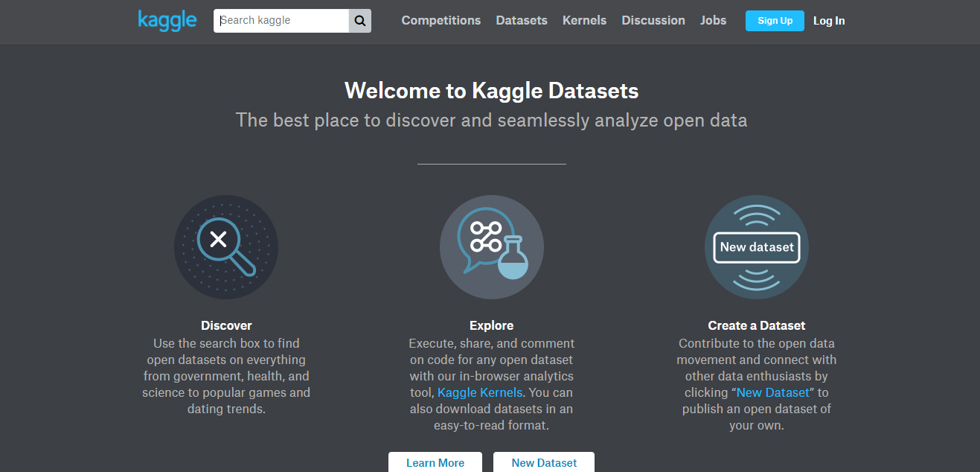Click the Discover heading text

tap(226, 325)
